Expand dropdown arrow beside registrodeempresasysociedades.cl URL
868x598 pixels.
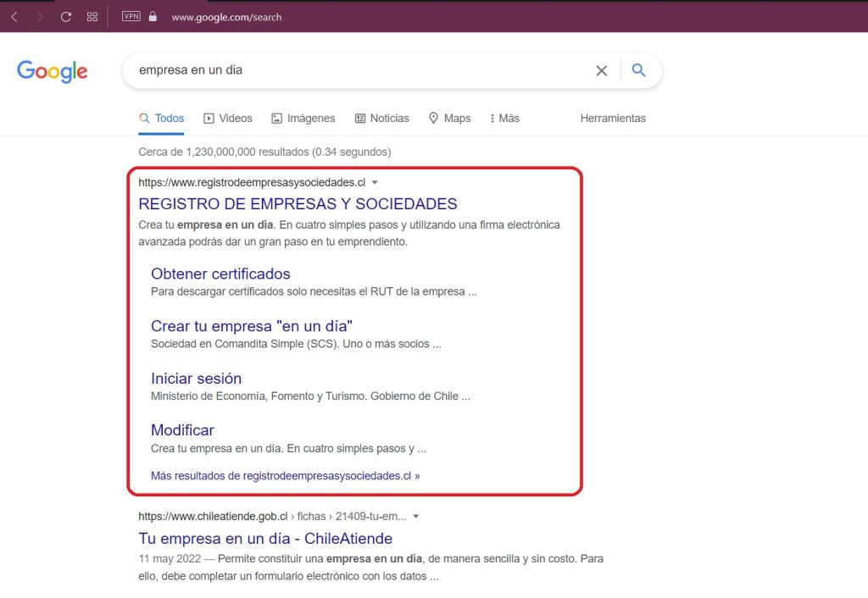(375, 183)
